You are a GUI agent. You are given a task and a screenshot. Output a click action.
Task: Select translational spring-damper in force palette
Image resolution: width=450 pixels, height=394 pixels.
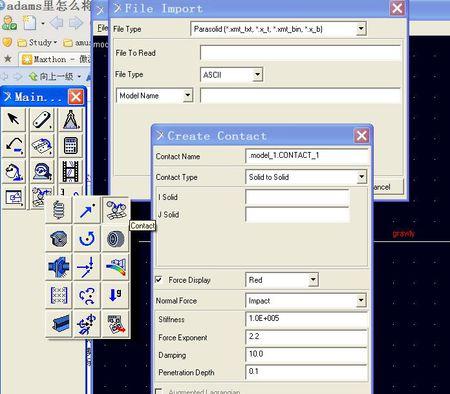[x=58, y=210]
